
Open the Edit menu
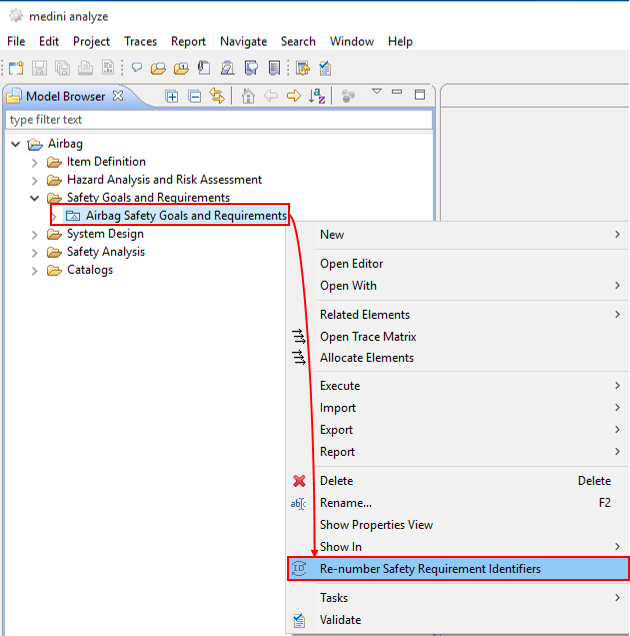(x=49, y=41)
